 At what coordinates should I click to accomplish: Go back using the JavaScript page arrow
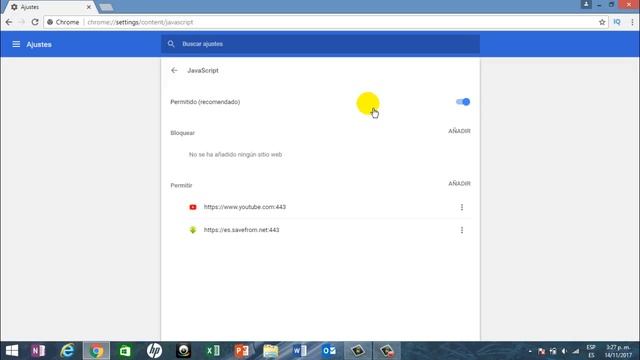click(x=174, y=70)
